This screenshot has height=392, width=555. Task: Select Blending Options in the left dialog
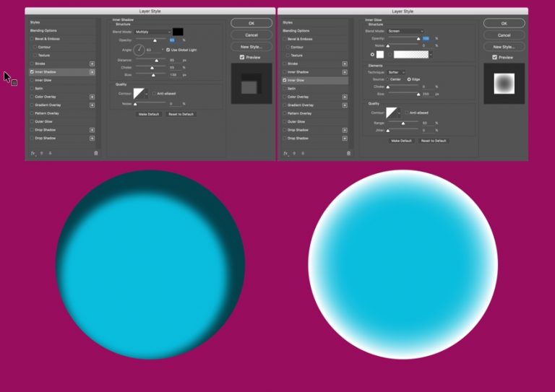[43, 31]
